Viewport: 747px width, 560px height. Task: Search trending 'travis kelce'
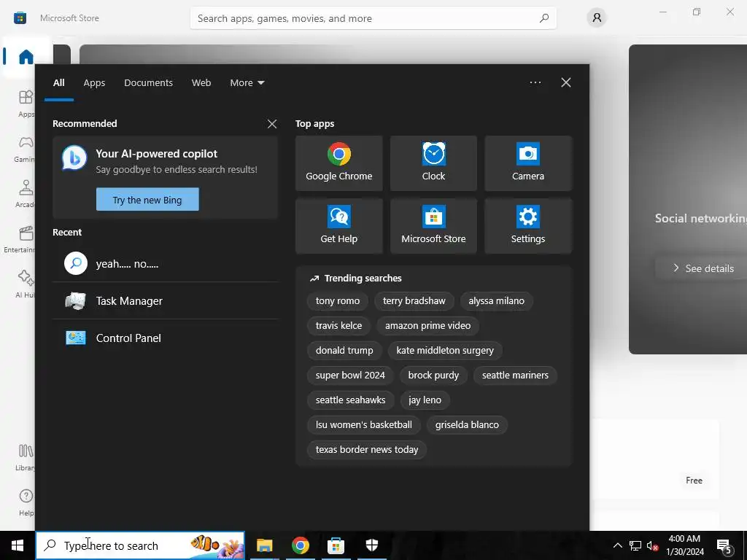click(338, 326)
